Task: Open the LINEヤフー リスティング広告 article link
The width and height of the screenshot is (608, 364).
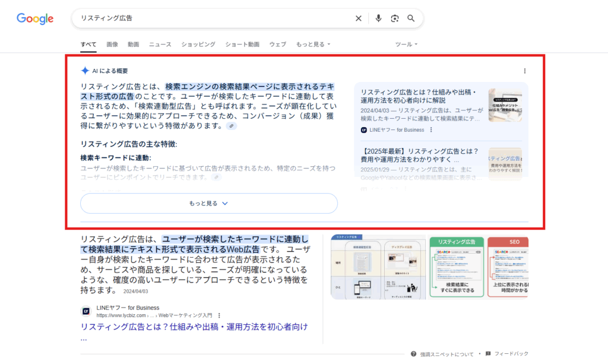Action: point(193,327)
